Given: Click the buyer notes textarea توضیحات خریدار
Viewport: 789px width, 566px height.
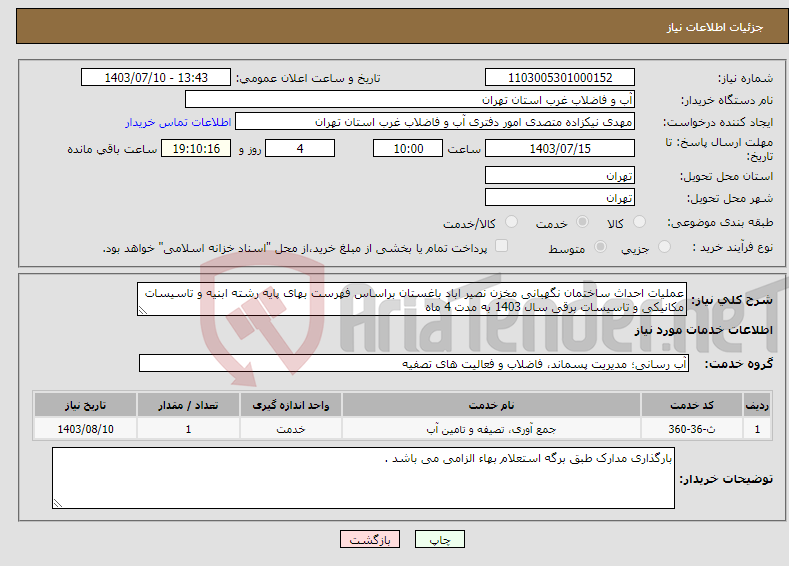Looking at the screenshot, I should 363,478.
